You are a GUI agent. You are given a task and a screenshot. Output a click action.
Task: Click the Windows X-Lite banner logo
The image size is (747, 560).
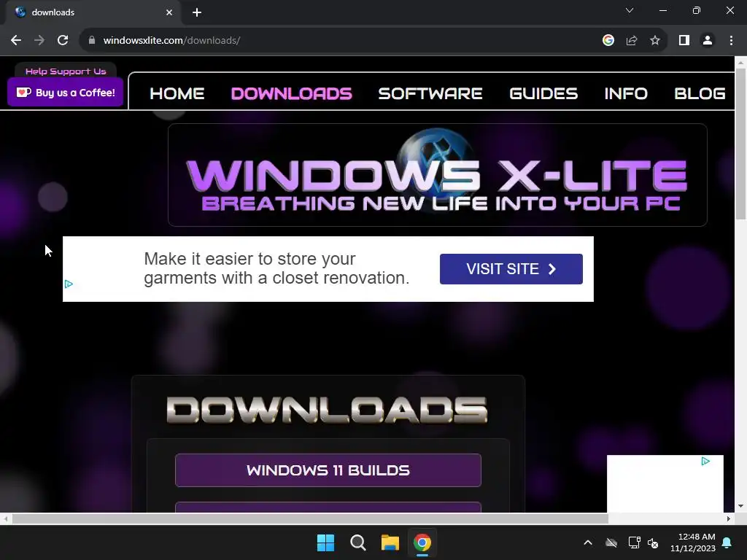pos(438,175)
